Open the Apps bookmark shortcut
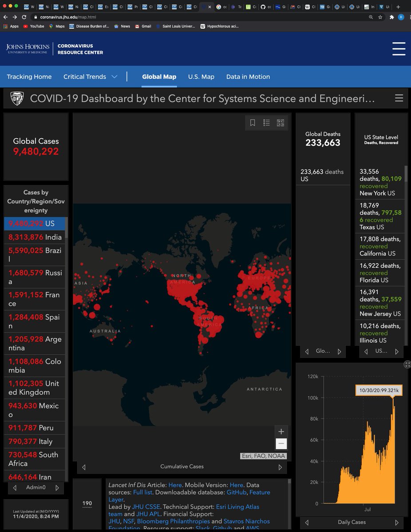 tap(11, 26)
